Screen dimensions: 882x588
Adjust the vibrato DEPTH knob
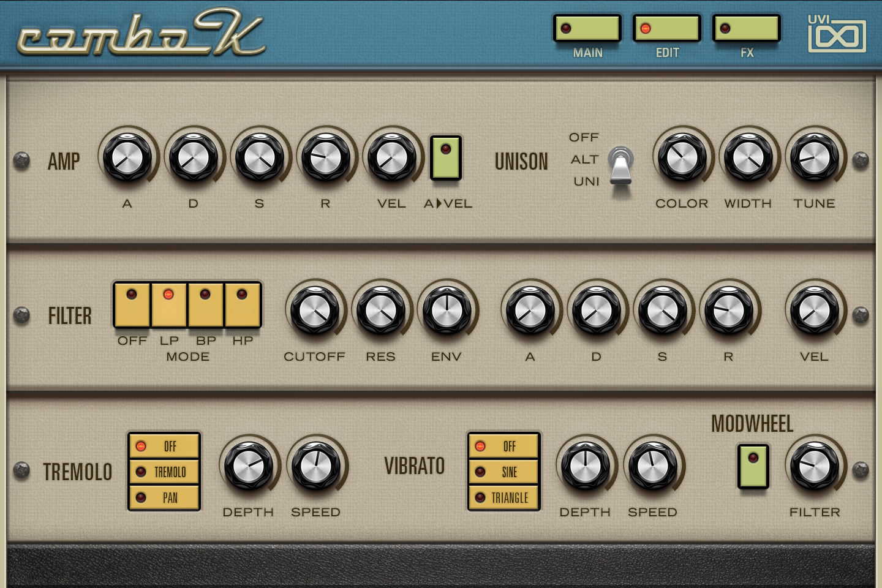(x=586, y=467)
